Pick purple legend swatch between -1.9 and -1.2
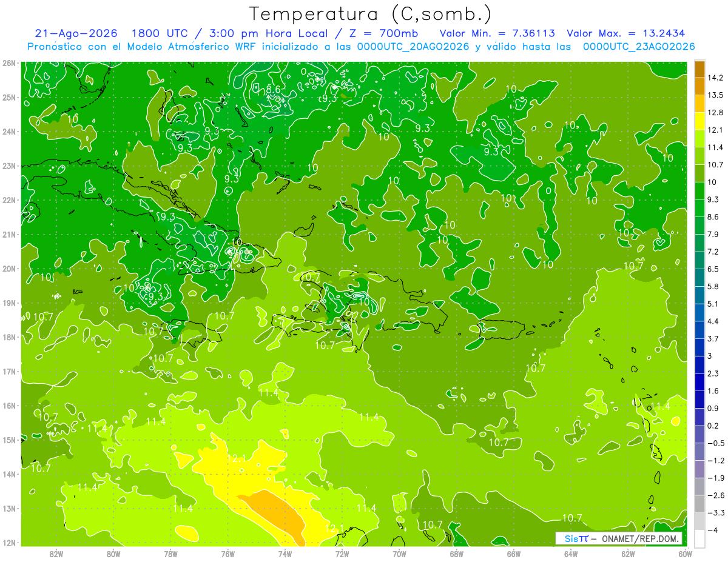The height and width of the screenshot is (562, 728). pos(699,469)
